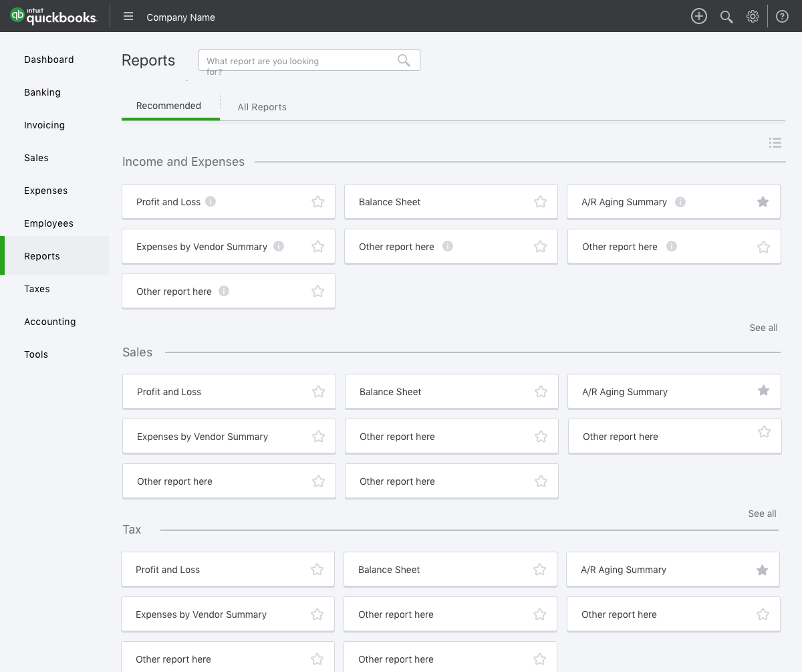This screenshot has height=672, width=802.
Task: Open Tools in the left navigation
Action: 36,354
